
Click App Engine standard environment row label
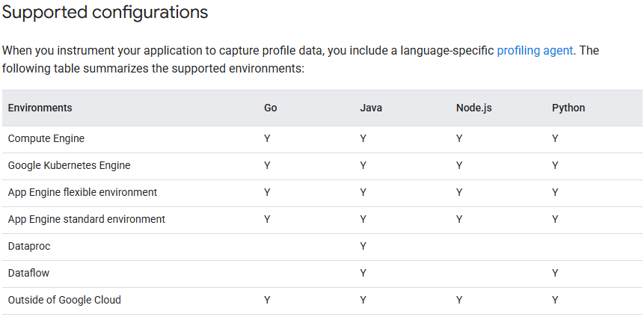pyautogui.click(x=86, y=219)
